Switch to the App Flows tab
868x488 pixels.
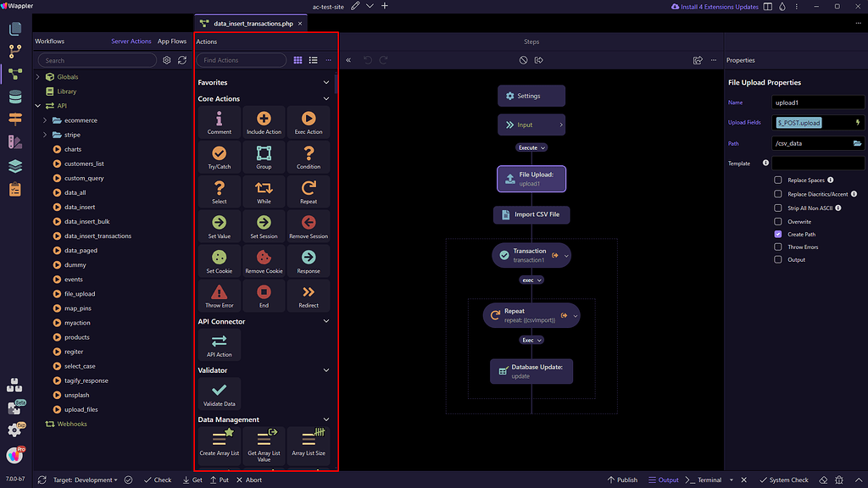pos(172,41)
